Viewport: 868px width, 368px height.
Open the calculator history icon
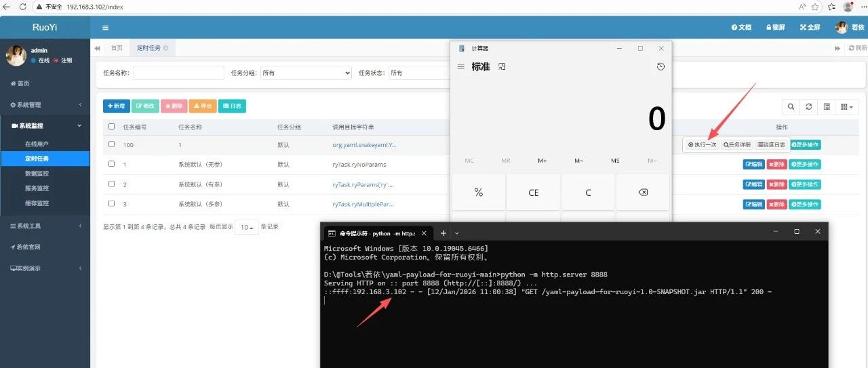pyautogui.click(x=661, y=66)
